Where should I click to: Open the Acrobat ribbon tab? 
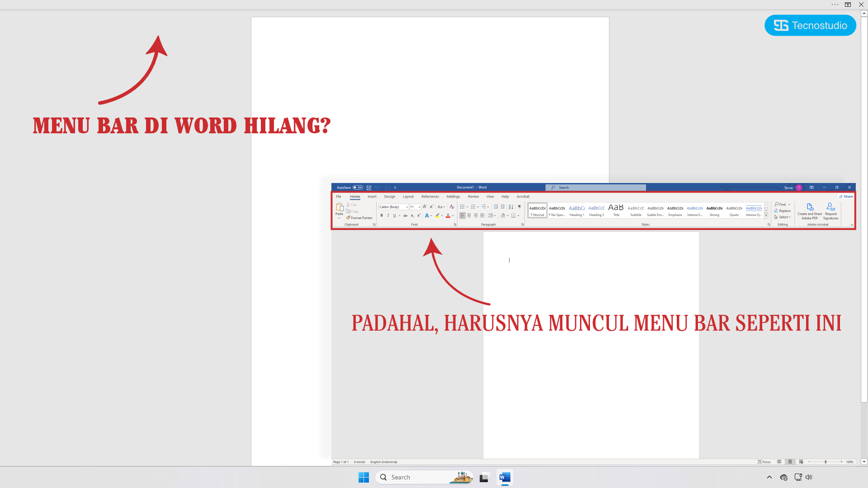(x=523, y=197)
